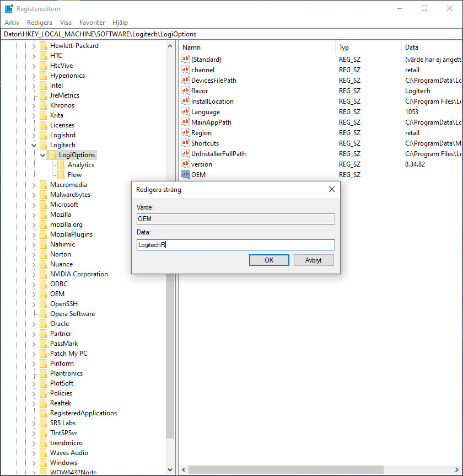
Task: Click the Registereditorn icon in title bar
Action: coord(8,8)
